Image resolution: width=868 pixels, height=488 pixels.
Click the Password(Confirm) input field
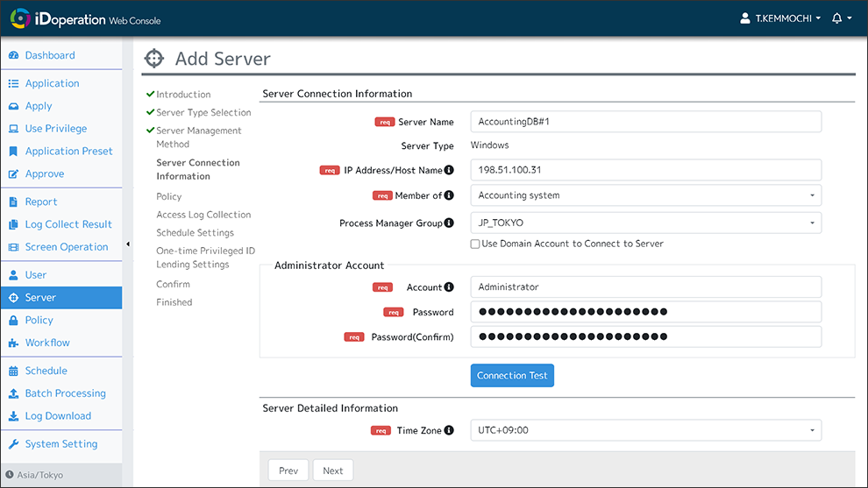click(x=646, y=337)
